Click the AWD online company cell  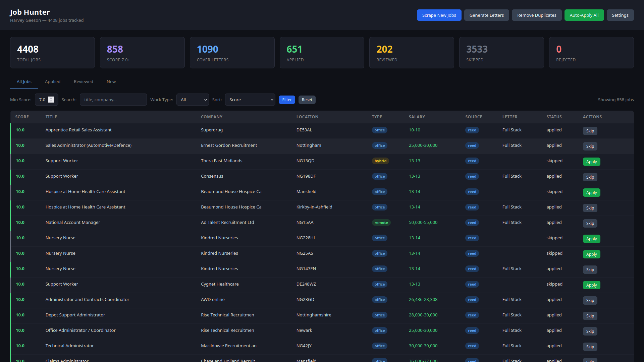[213, 299]
